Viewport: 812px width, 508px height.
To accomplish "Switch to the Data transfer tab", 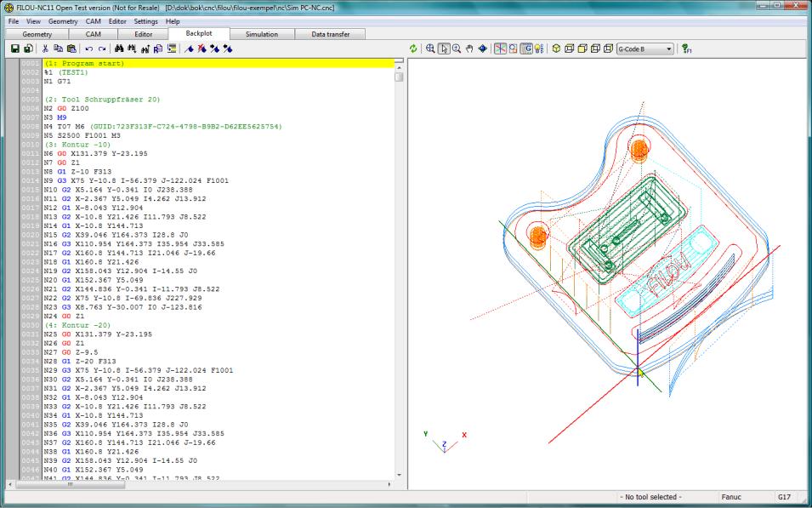I will click(x=331, y=34).
